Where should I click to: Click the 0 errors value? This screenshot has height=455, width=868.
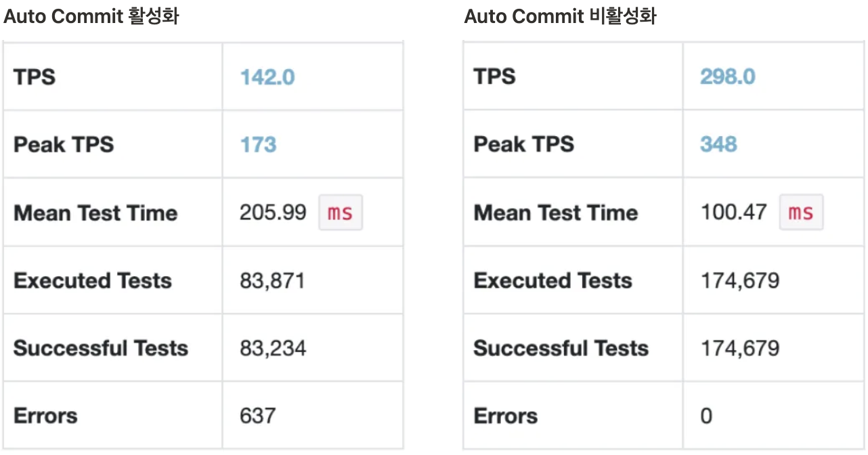click(706, 416)
